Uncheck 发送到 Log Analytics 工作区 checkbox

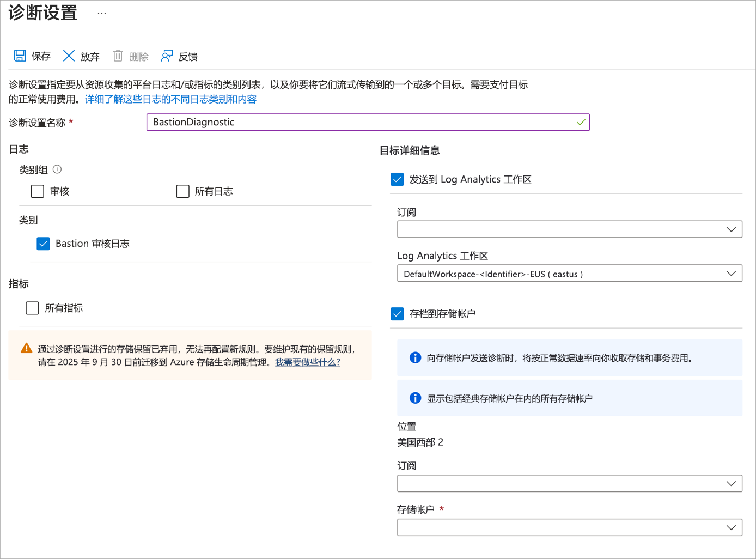(397, 179)
